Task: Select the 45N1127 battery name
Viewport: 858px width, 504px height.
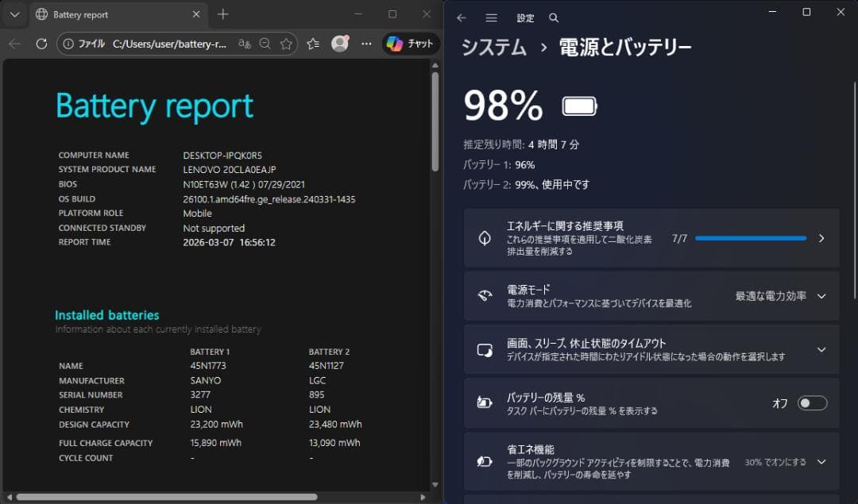Action: [327, 366]
